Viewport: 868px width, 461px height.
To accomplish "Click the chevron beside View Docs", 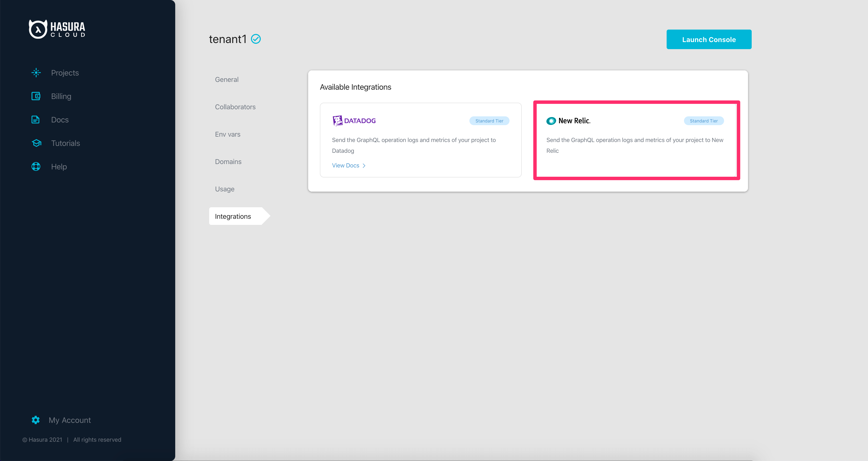I will coord(364,165).
